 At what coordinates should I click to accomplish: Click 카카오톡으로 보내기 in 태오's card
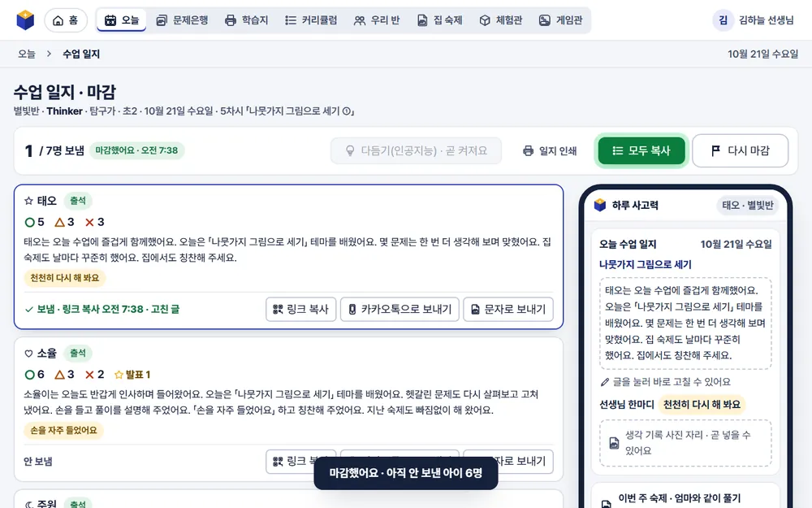tap(400, 309)
